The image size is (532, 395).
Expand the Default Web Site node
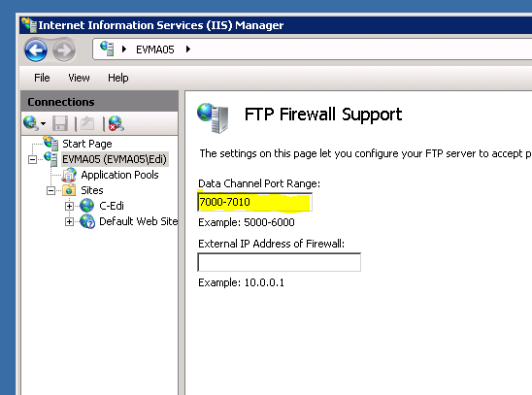(x=69, y=221)
